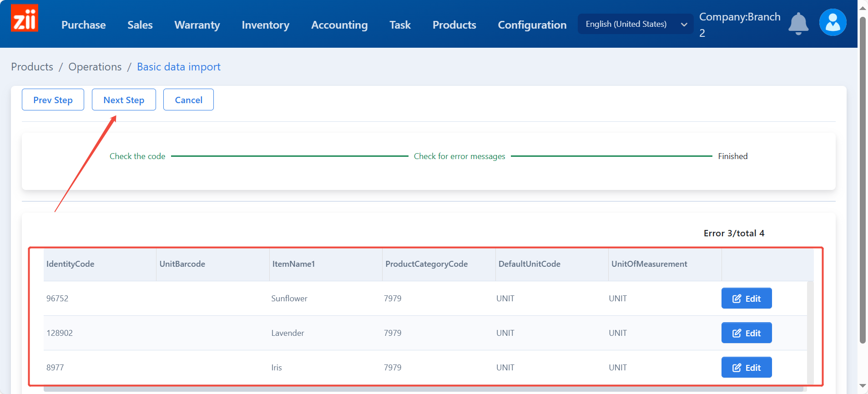Open the Purchase menu

tap(84, 25)
